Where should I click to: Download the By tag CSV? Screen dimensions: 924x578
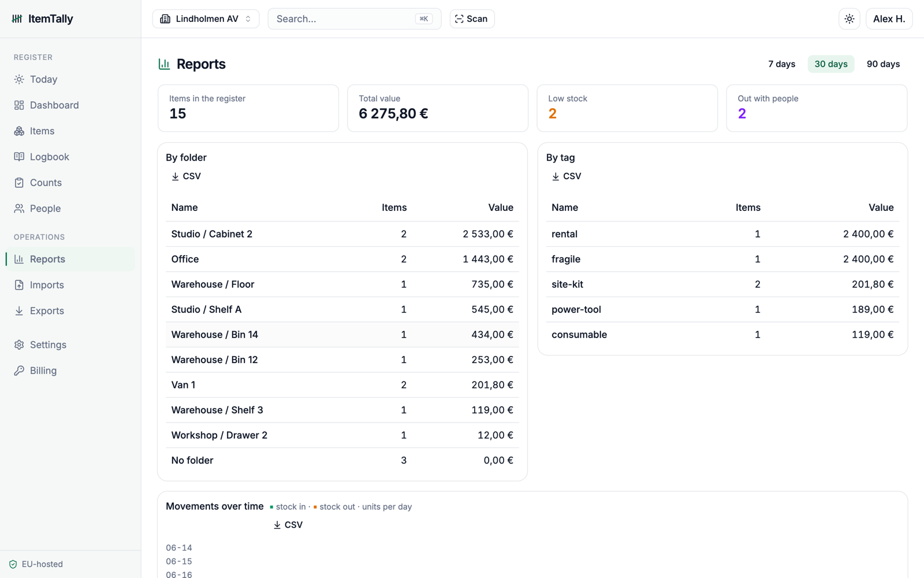coord(567,176)
